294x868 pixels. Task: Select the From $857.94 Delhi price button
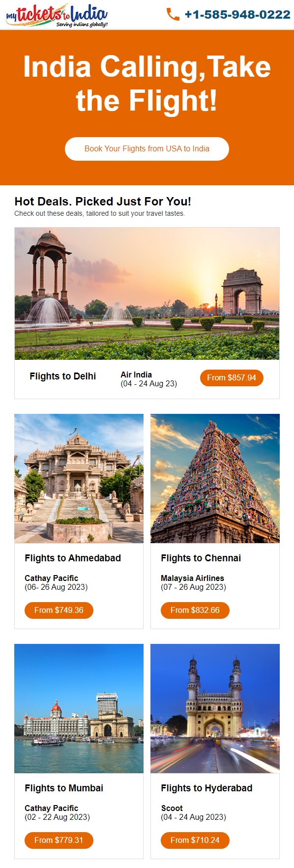pyautogui.click(x=232, y=377)
